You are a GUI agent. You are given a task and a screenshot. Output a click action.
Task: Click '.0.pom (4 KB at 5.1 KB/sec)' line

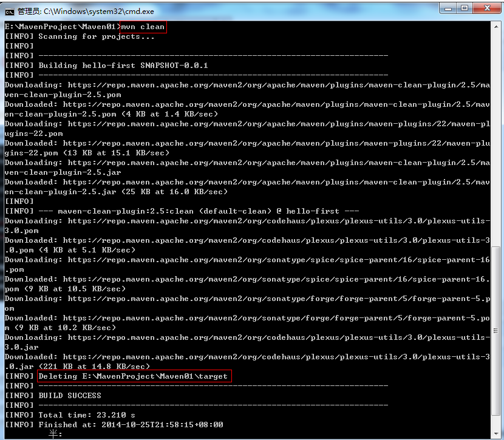[70, 250]
